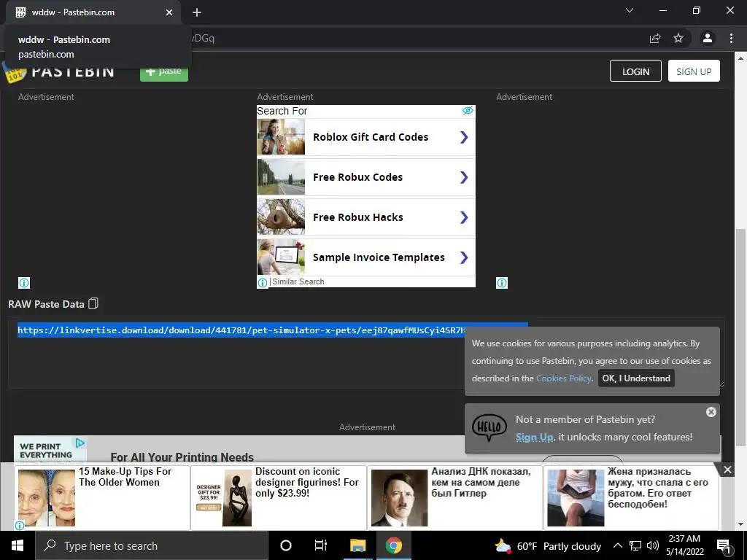The width and height of the screenshot is (747, 560).
Task: Open the clock showing 2:37 AM
Action: point(684,545)
